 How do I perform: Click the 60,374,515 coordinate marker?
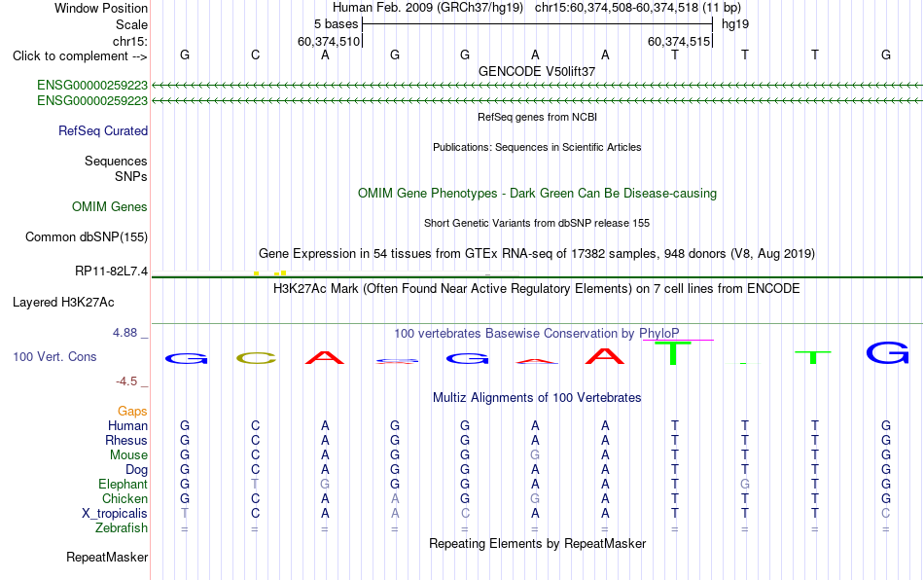679,41
